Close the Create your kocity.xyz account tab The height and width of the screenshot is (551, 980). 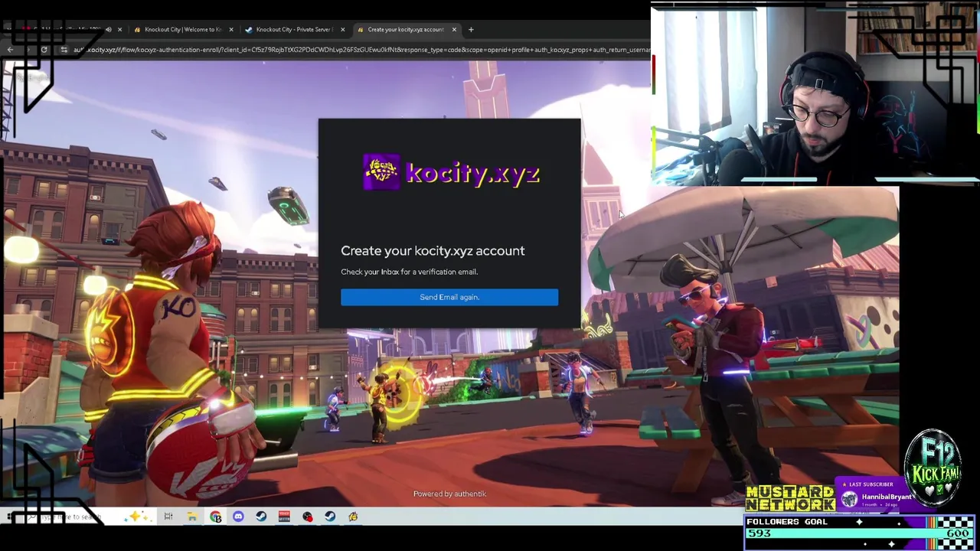[x=454, y=30]
